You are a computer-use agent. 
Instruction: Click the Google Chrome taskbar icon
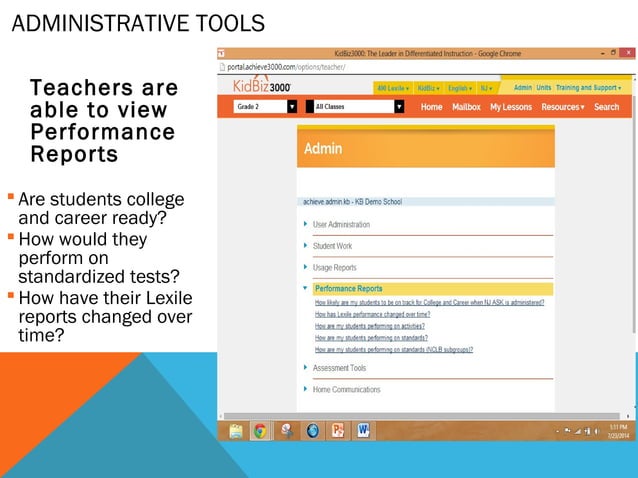(x=260, y=431)
